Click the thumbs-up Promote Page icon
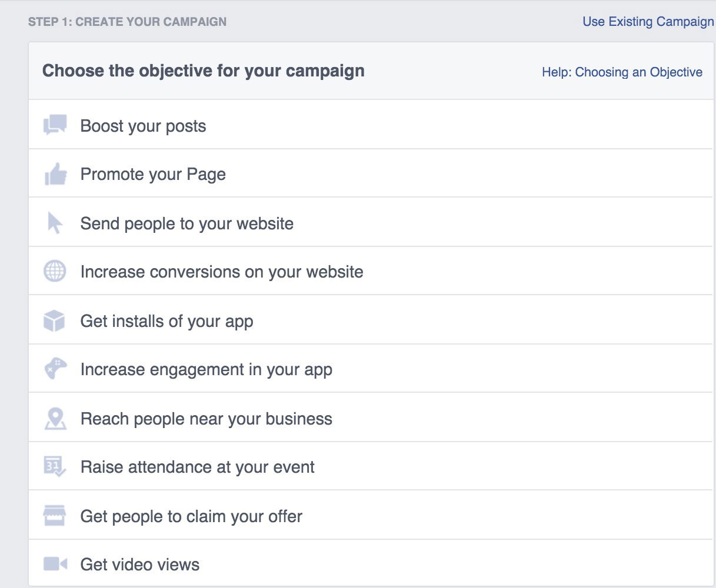Viewport: 716px width, 588px height. tap(55, 175)
